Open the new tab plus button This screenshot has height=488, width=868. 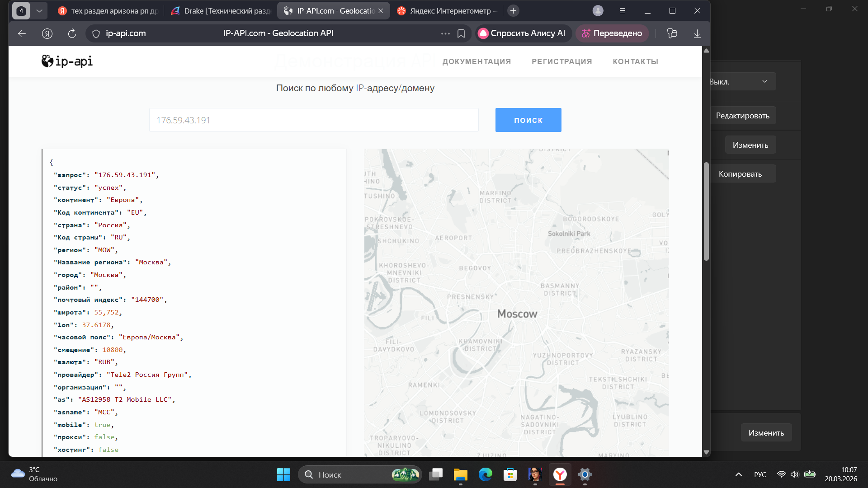(513, 11)
